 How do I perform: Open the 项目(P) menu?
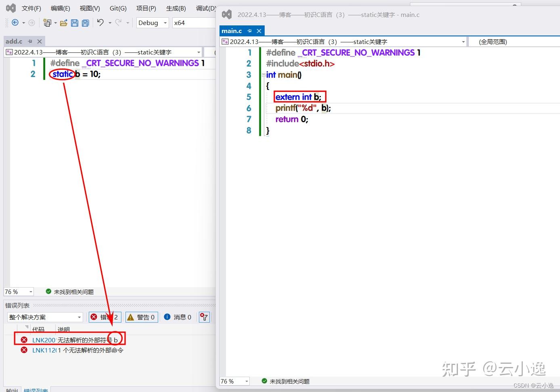tap(146, 8)
